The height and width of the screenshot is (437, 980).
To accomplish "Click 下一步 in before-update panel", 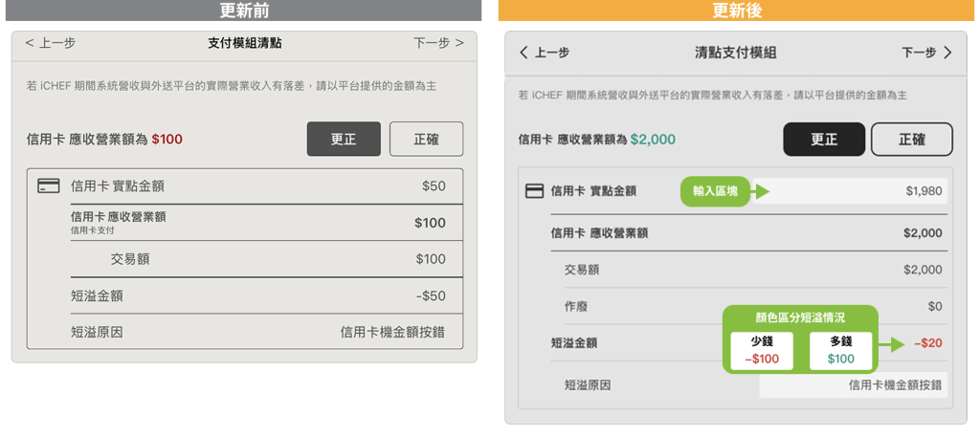I will pos(438,43).
